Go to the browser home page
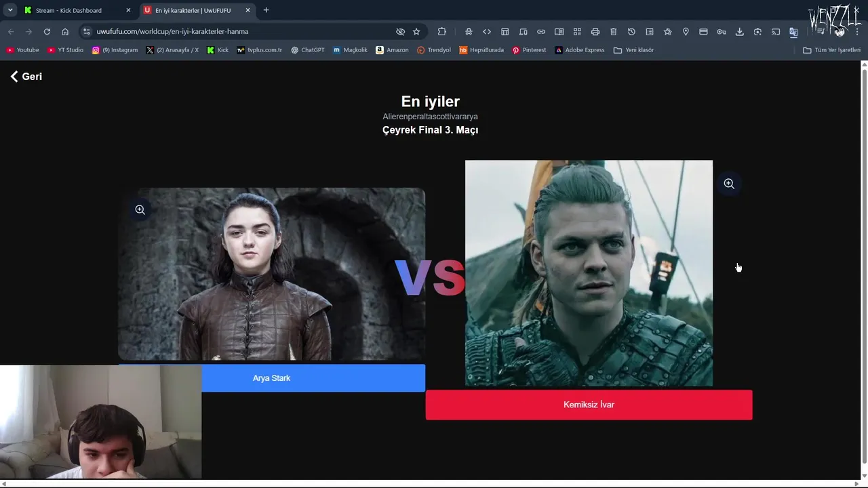 point(65,31)
